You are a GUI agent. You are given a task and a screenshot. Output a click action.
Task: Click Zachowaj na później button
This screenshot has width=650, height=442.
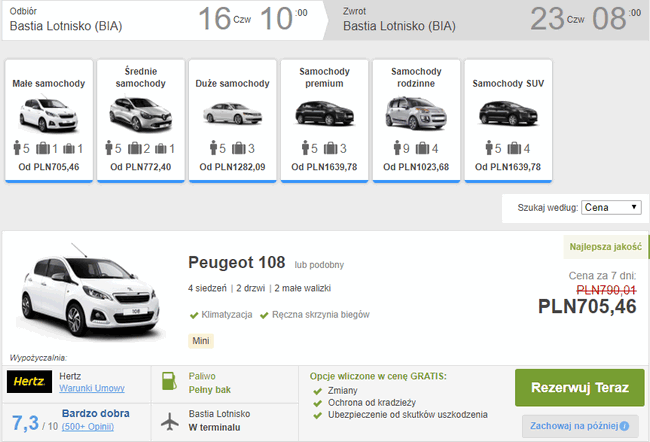[x=580, y=426]
